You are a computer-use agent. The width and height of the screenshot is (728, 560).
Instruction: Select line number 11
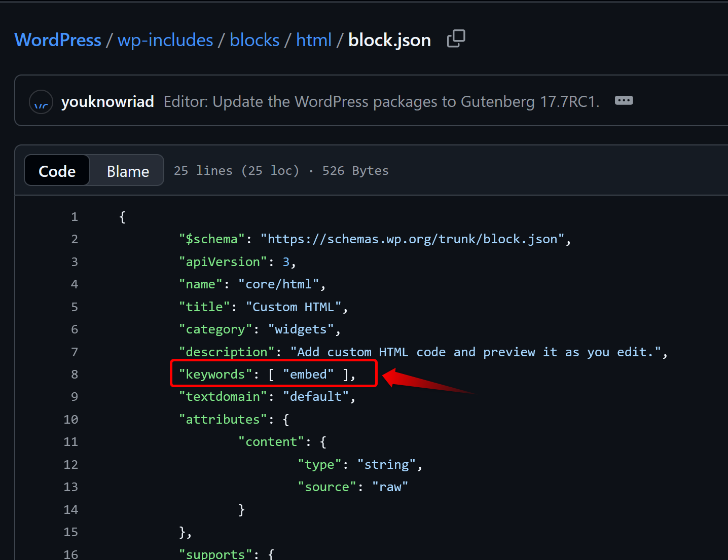pos(71,442)
